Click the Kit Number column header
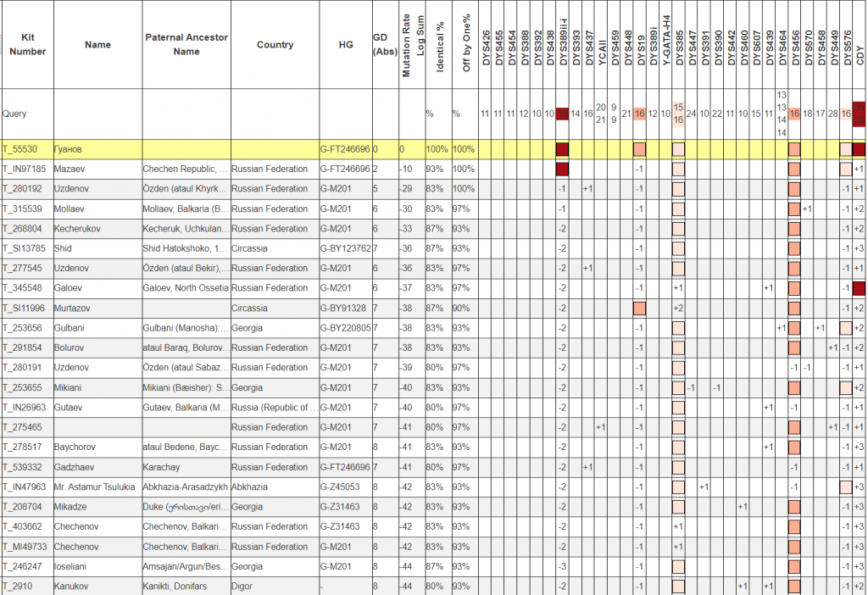 click(x=26, y=45)
